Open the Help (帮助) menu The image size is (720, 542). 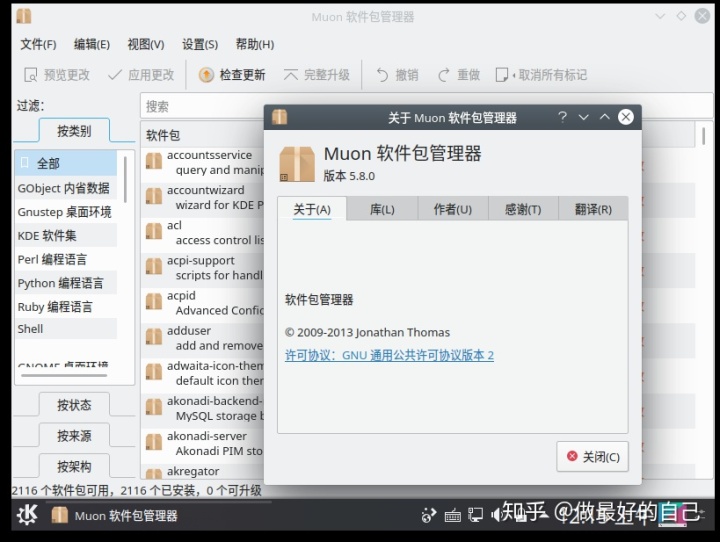pyautogui.click(x=255, y=45)
